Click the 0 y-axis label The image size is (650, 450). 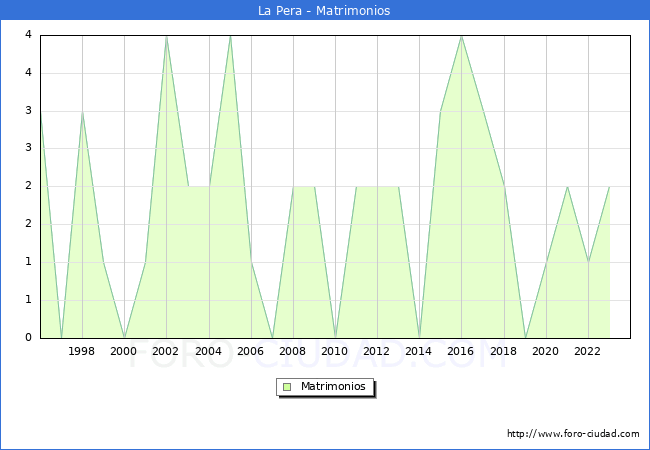(x=28, y=337)
